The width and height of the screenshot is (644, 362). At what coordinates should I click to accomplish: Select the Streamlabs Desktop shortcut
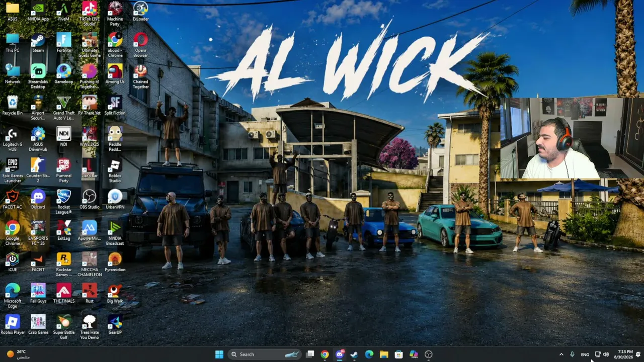point(38,77)
